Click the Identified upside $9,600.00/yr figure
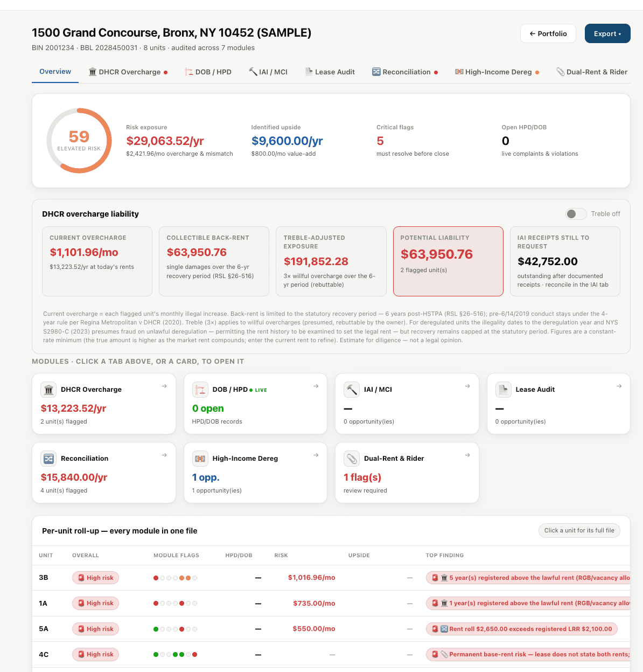The width and height of the screenshot is (643, 672). [x=287, y=141]
